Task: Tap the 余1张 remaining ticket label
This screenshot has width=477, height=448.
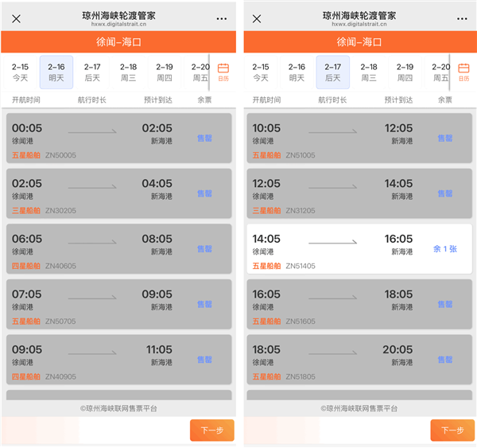Action: pyautogui.click(x=445, y=249)
